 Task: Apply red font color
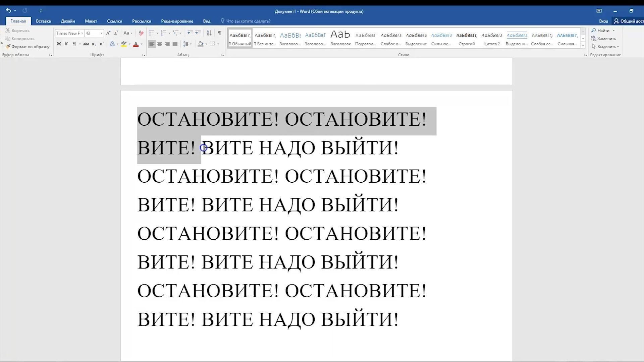pyautogui.click(x=136, y=44)
